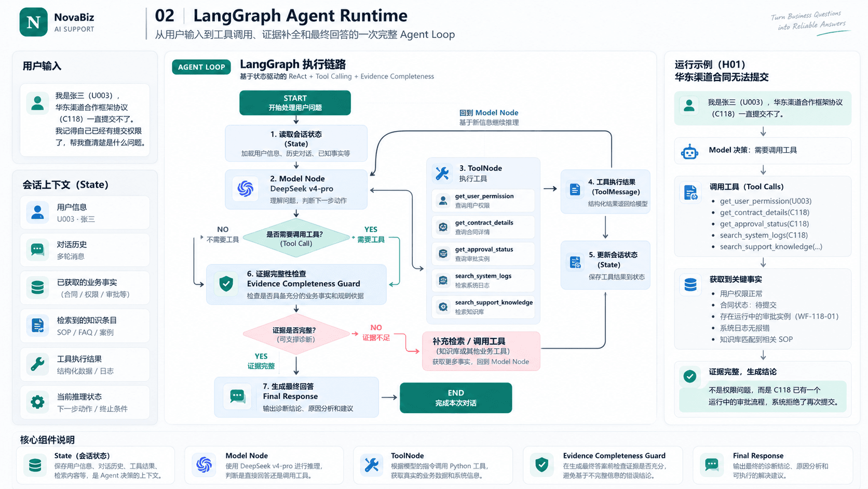Viewport: 868px width, 489px height.
Task: Click the document icon in 工具执行结果 step 4
Action: pyautogui.click(x=575, y=190)
